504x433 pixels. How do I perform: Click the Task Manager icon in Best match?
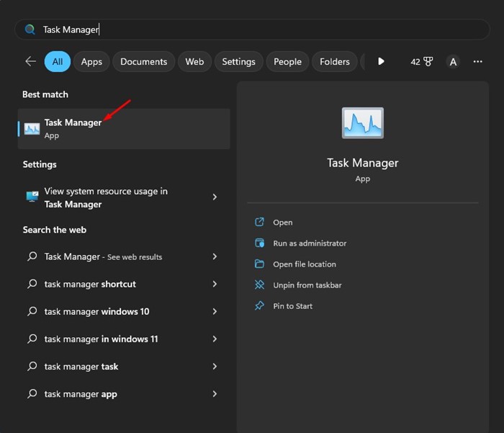(x=32, y=129)
